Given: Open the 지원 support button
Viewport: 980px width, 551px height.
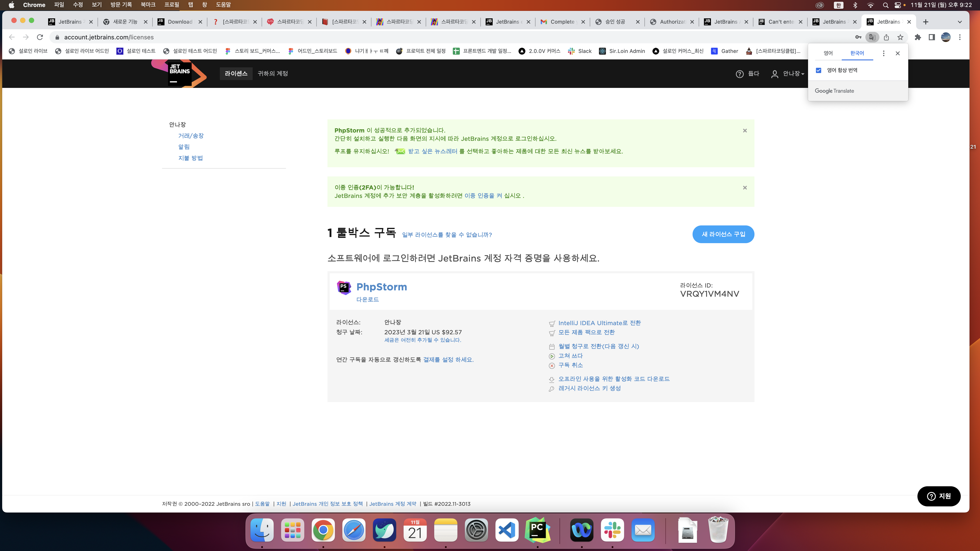Looking at the screenshot, I should pyautogui.click(x=938, y=496).
